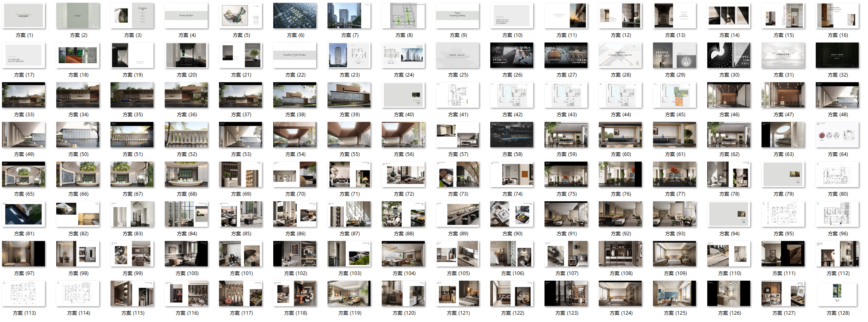Open the site plan thumbnail 方案 (8)
The image size is (868, 322).
point(404,16)
